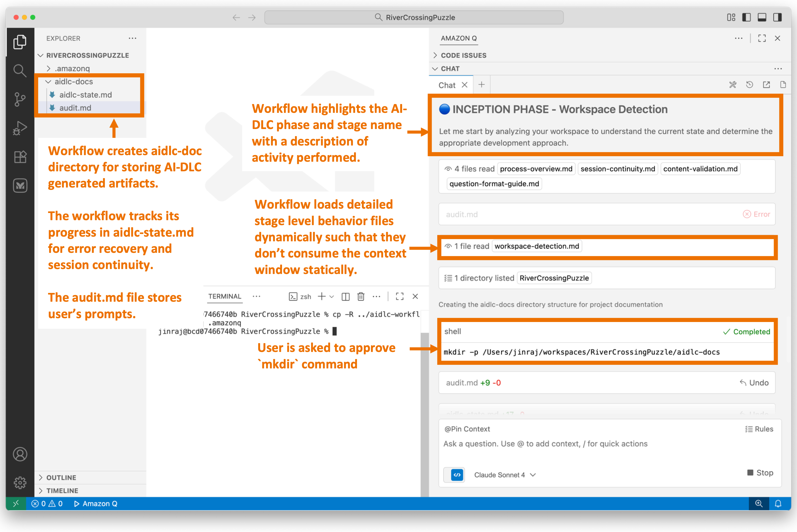Switch to the TERMINAL tab
Viewport: 797px width, 532px height.
point(224,296)
